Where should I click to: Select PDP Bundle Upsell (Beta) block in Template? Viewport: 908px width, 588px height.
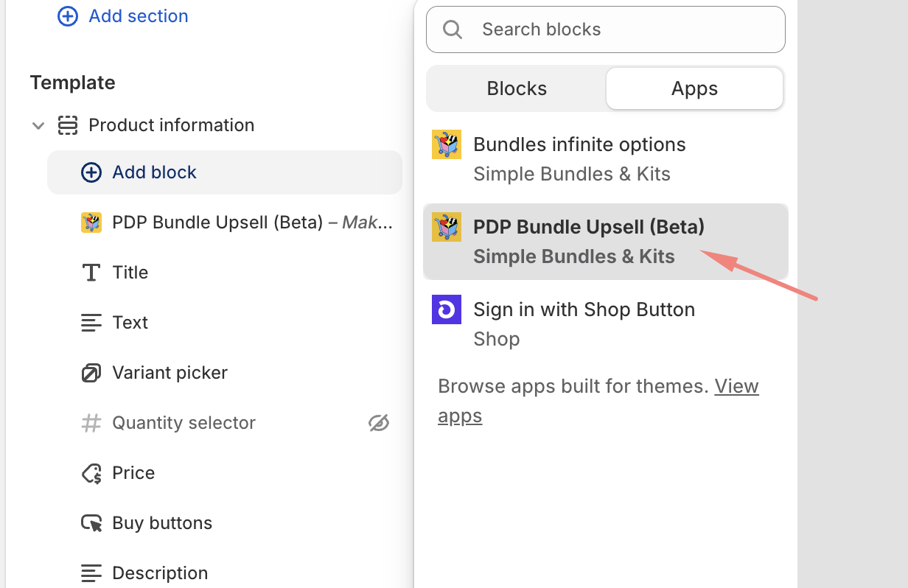(x=225, y=223)
